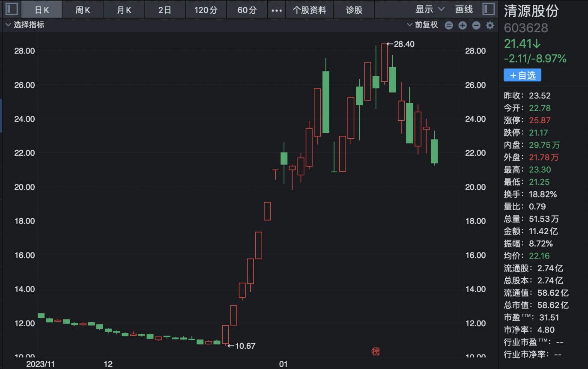Select the 60分 period tab

[x=247, y=9]
